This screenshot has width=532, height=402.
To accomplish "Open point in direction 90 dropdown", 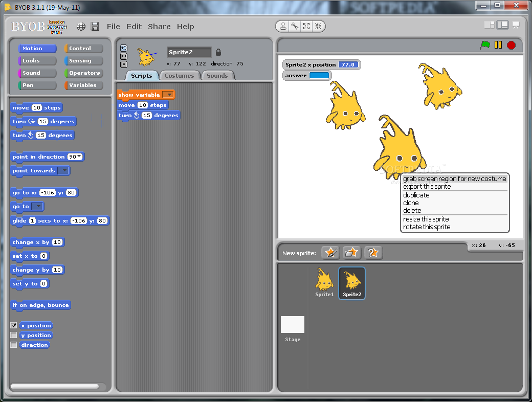I will [x=79, y=157].
